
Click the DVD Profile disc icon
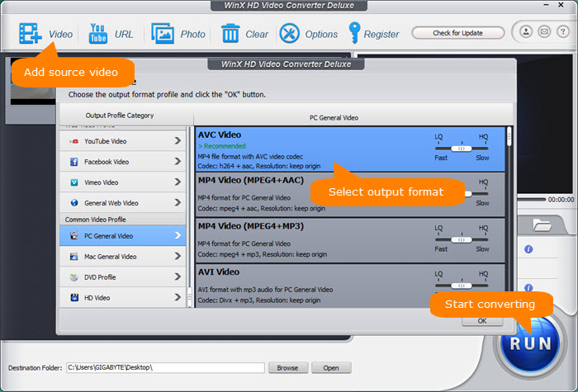74,277
